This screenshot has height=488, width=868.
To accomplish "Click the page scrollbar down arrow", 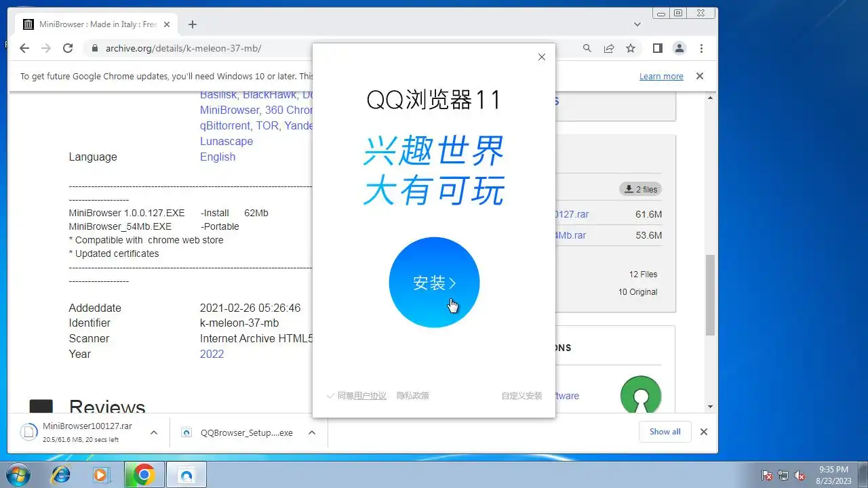I will 710,407.
